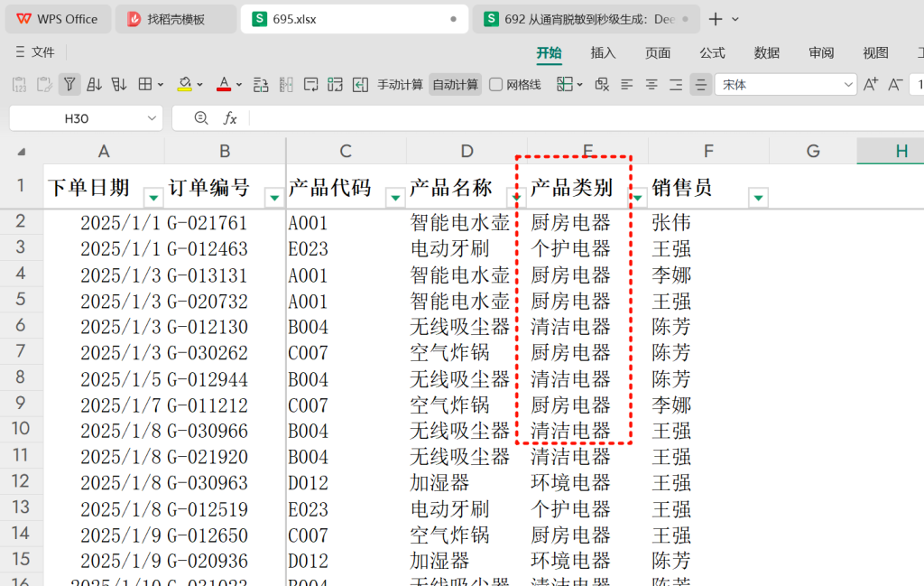Open the 文件 file menu

click(35, 51)
